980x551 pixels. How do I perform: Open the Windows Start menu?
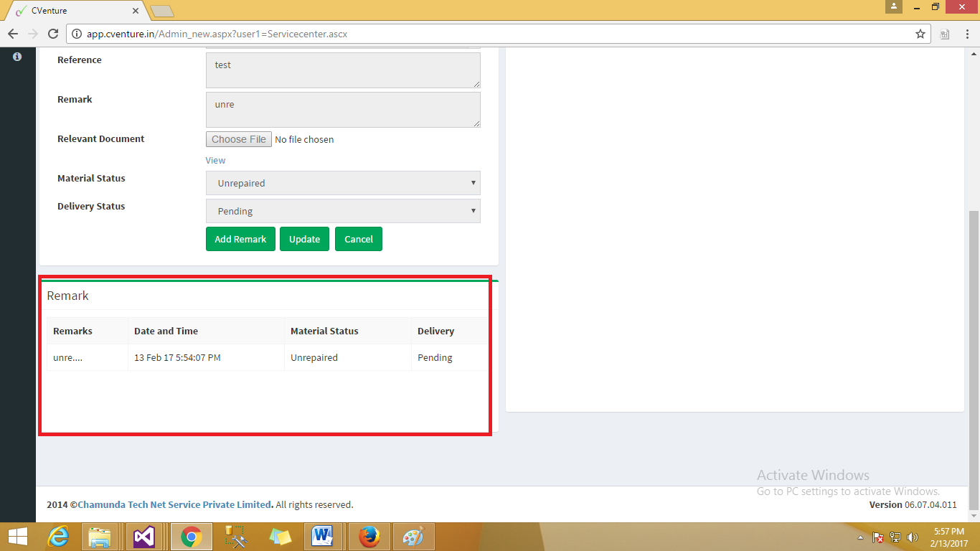coord(17,537)
